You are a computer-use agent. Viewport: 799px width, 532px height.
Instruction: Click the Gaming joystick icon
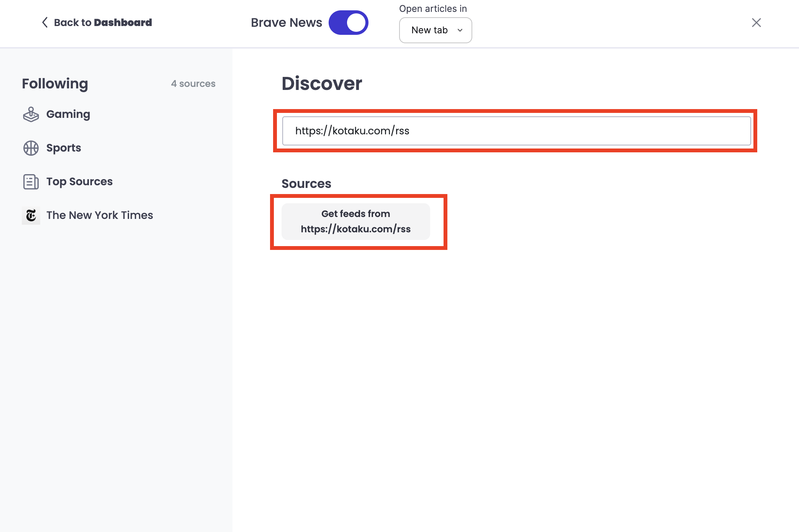[31, 114]
